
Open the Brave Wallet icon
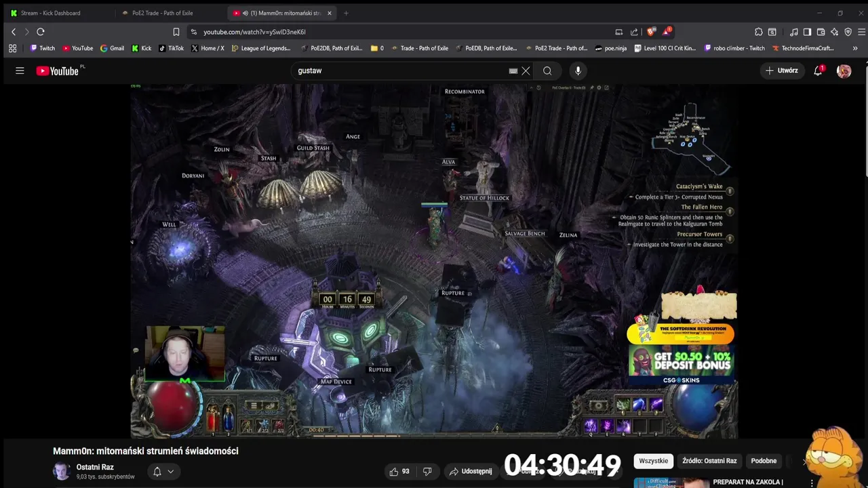point(821,32)
